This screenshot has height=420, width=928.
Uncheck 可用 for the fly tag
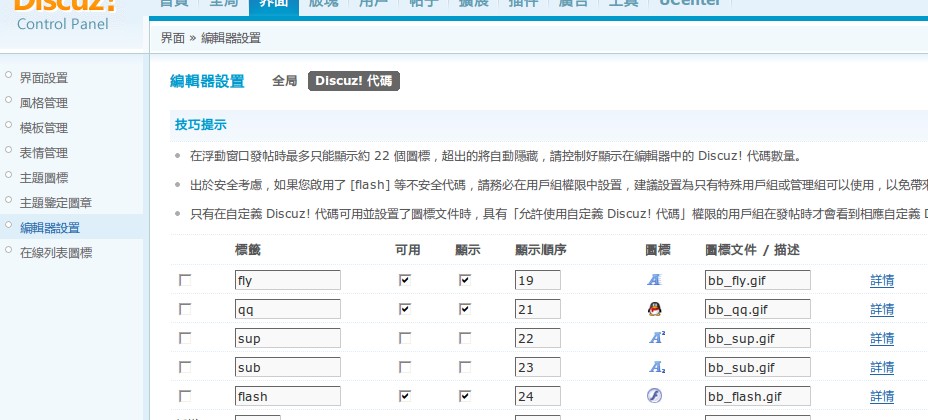click(405, 280)
